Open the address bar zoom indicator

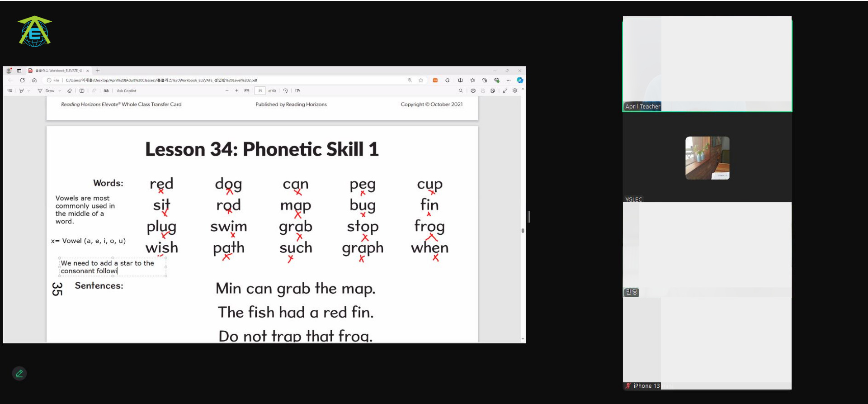pyautogui.click(x=410, y=80)
